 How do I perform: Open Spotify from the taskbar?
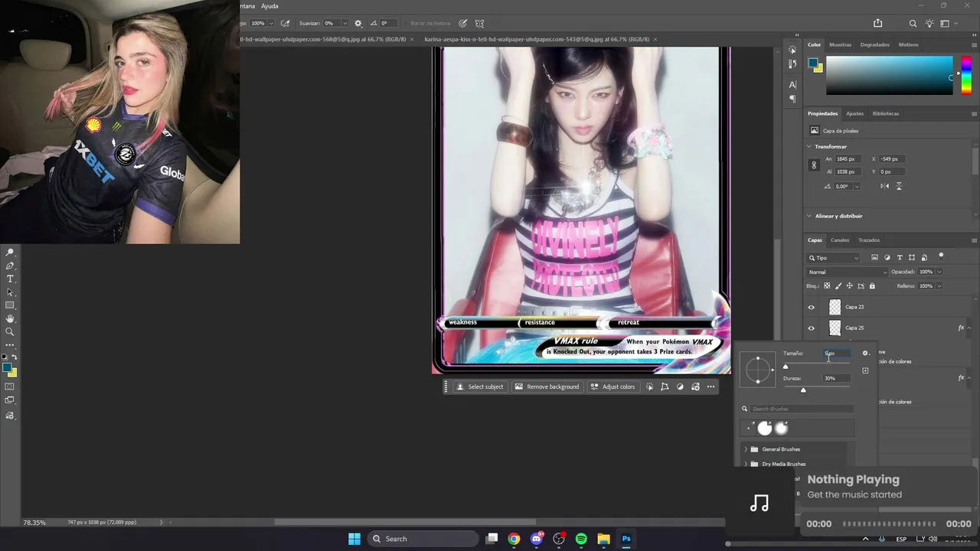click(x=581, y=539)
